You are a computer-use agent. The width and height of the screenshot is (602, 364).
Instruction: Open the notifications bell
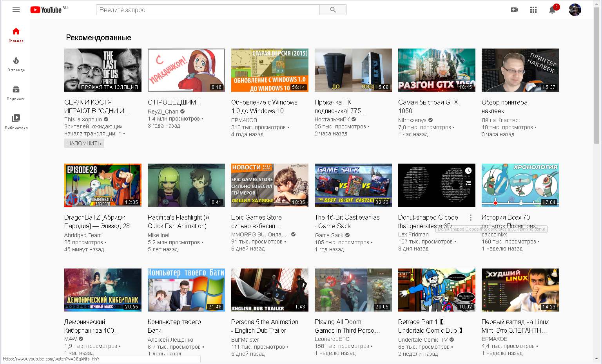click(x=552, y=10)
